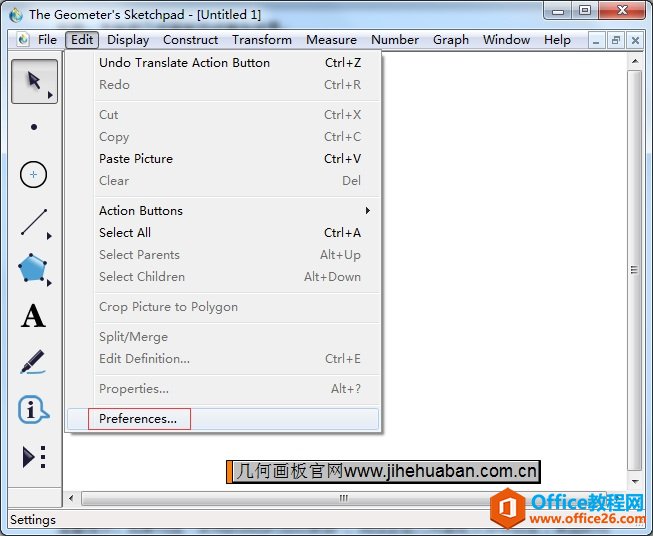Select the Polygon tool

[32, 268]
